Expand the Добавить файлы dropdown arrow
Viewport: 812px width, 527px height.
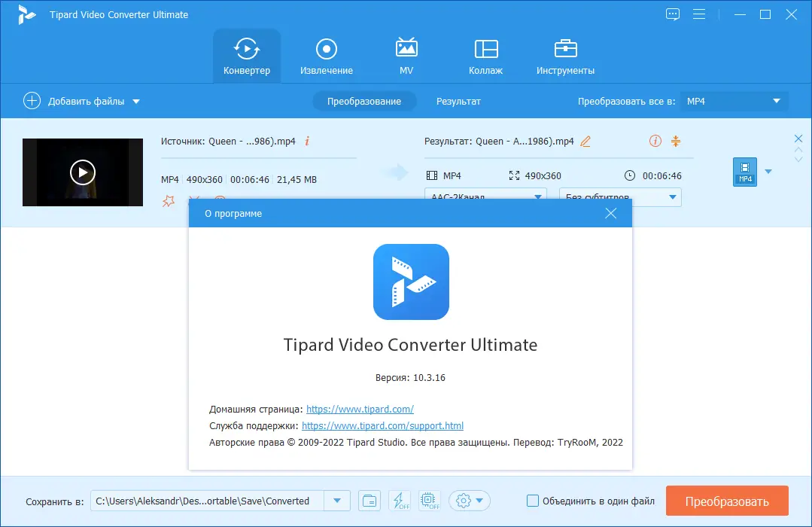136,102
